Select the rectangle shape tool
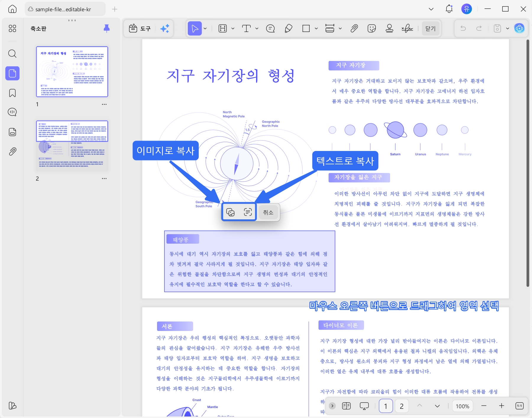 click(306, 28)
